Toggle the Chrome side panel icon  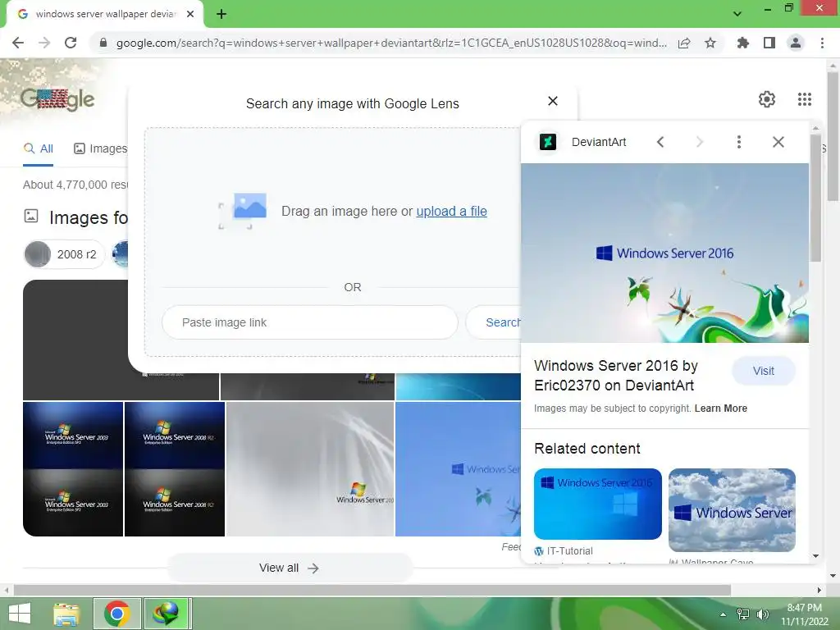coord(769,43)
